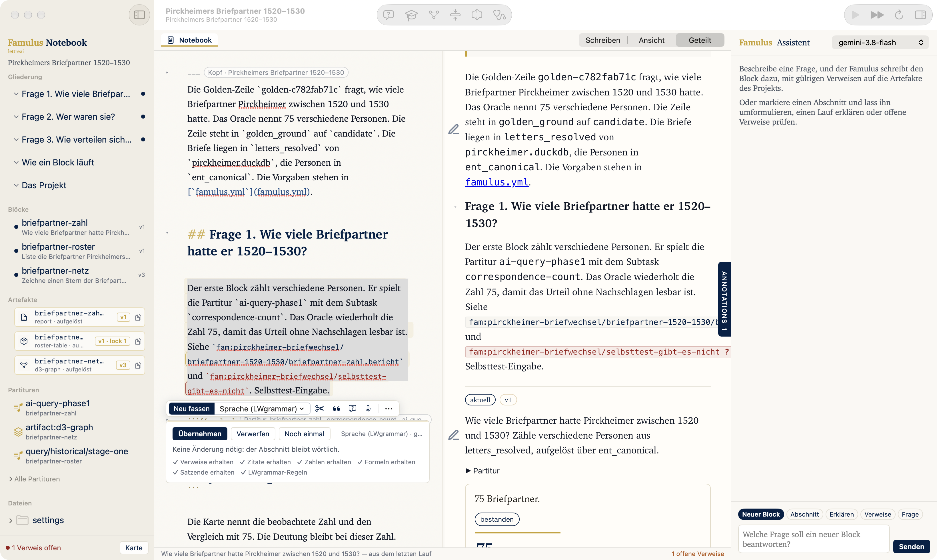Click the Übernehmen button
Image resolution: width=937 pixels, height=560 pixels.
coord(200,434)
